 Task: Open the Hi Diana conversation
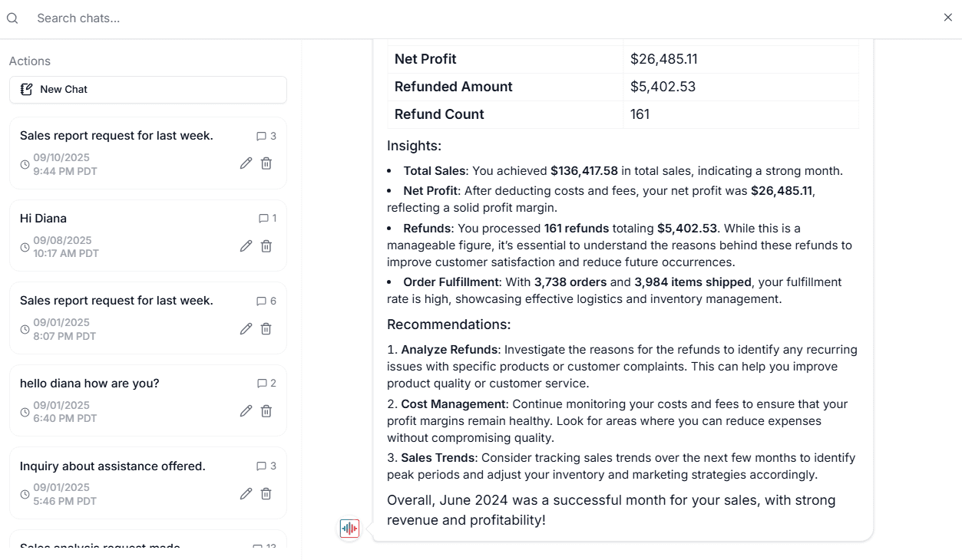pos(44,219)
